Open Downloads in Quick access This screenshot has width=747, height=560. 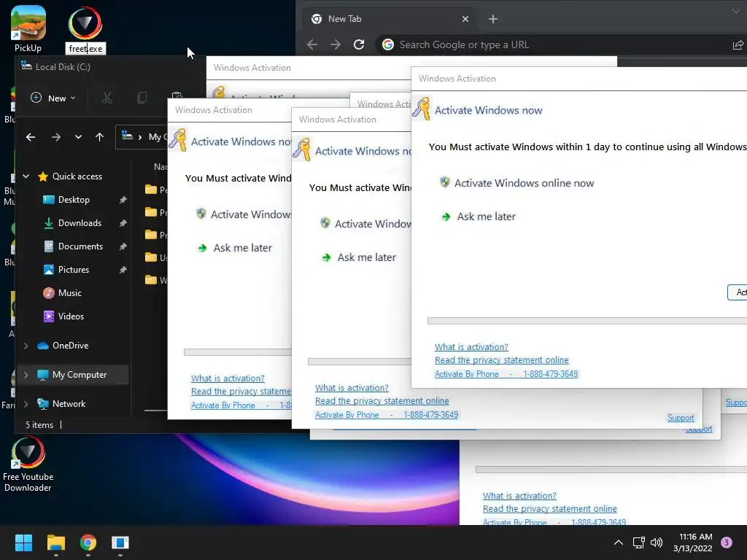[x=80, y=223]
